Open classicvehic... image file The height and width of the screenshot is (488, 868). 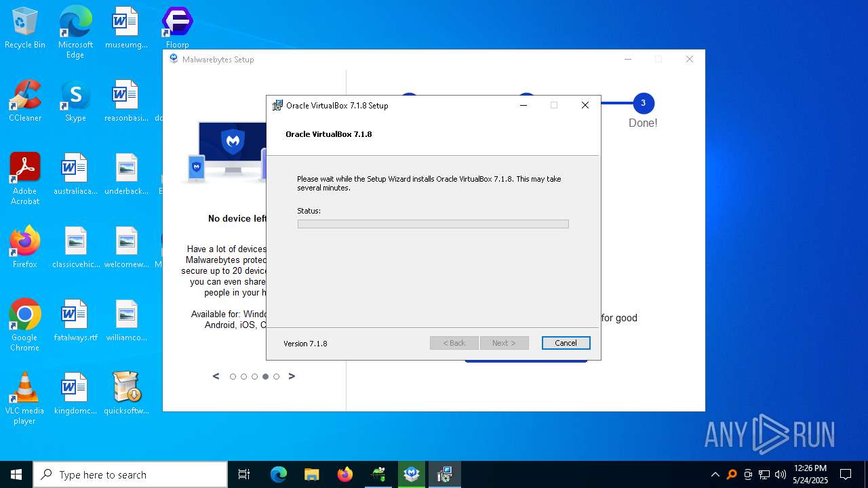[x=75, y=247]
